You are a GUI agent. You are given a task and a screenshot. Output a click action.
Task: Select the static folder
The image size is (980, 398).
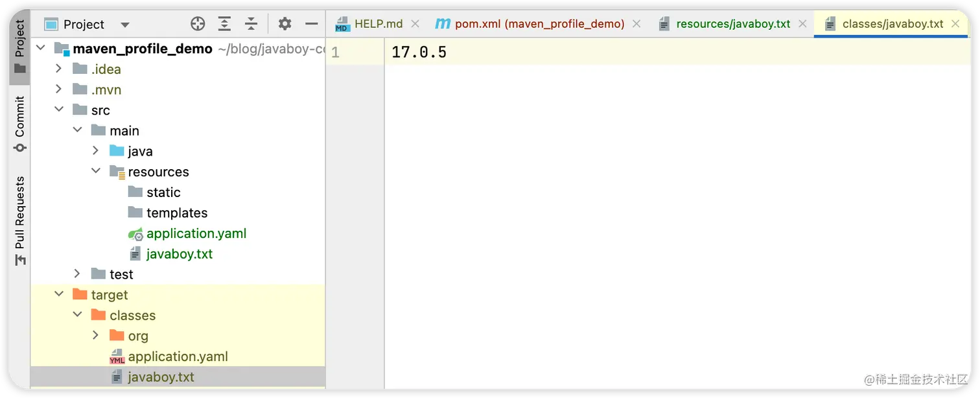pos(178,193)
